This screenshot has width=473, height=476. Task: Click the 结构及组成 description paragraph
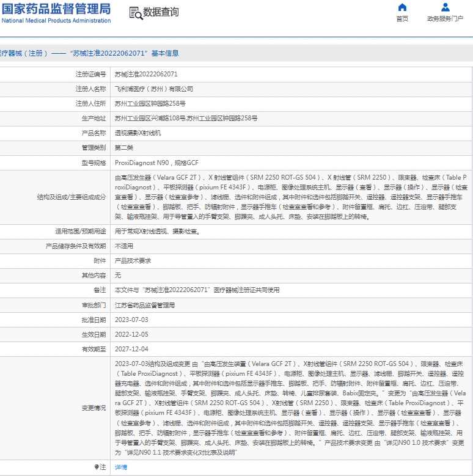point(291,197)
